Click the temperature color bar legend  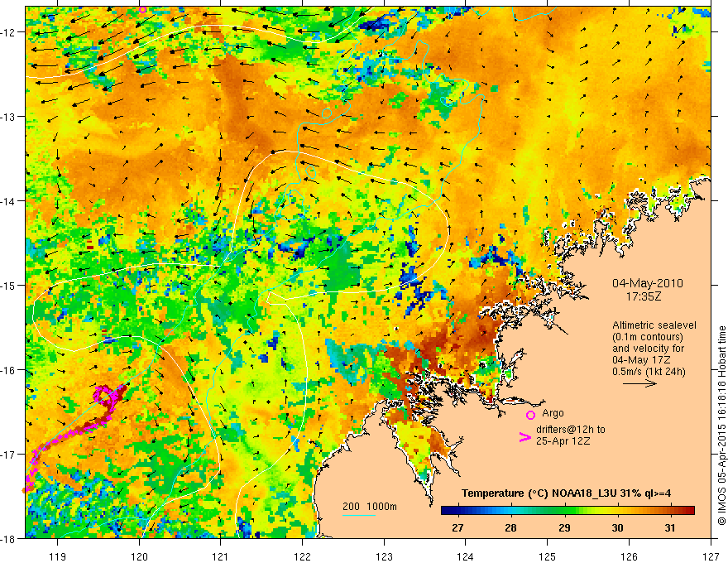click(568, 511)
